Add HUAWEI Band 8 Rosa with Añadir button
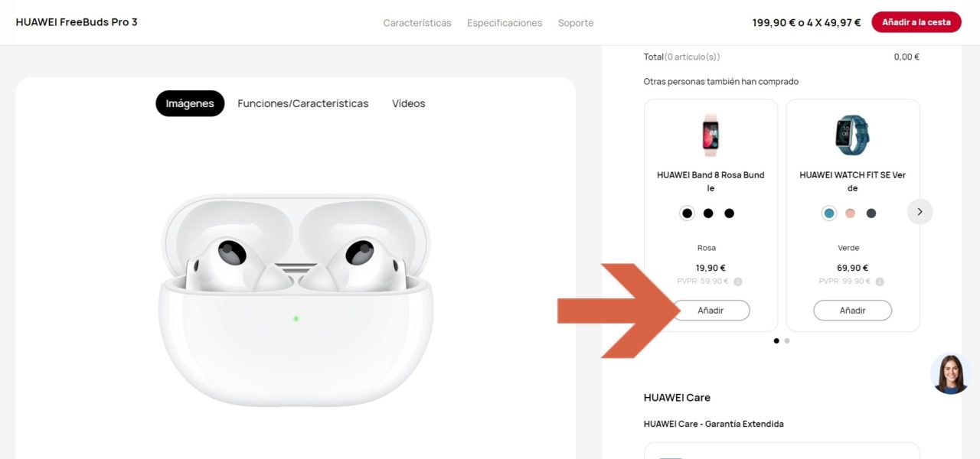The image size is (980, 459). (710, 311)
